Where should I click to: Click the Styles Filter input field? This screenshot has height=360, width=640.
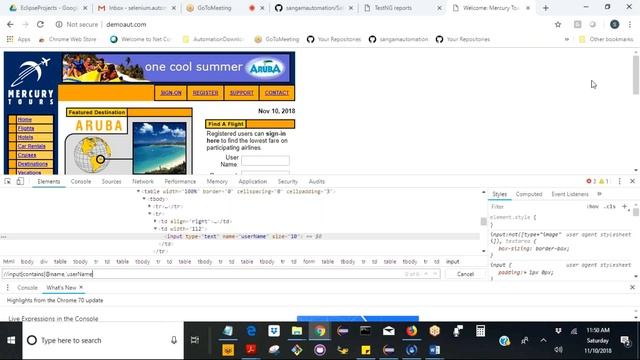537,207
